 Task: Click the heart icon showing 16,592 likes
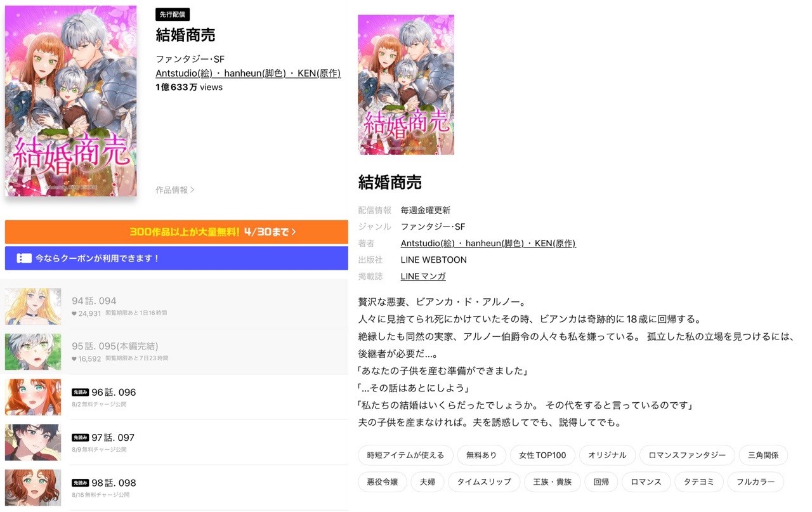pos(74,359)
